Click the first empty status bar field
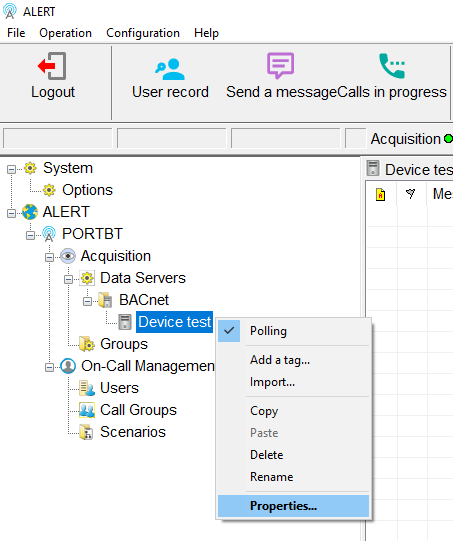The image size is (453, 541). (x=58, y=138)
